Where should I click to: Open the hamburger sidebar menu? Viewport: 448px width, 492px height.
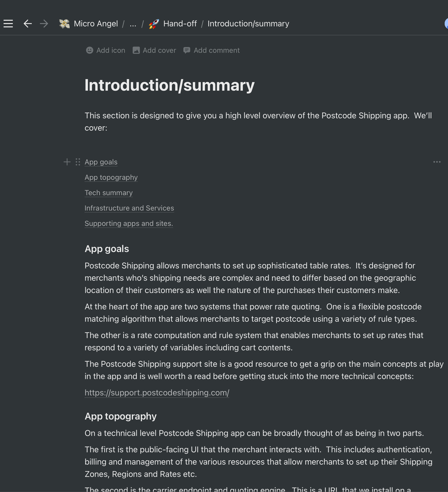tap(8, 24)
